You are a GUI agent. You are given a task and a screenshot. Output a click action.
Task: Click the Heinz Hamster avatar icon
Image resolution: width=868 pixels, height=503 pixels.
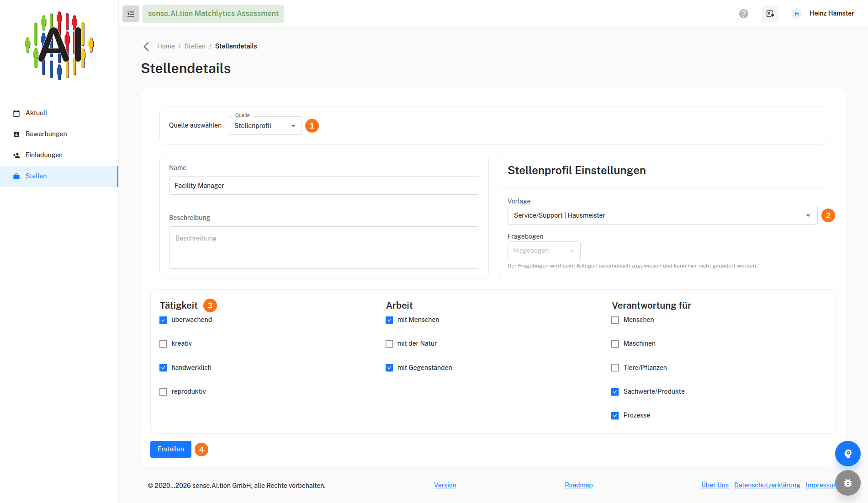797,14
